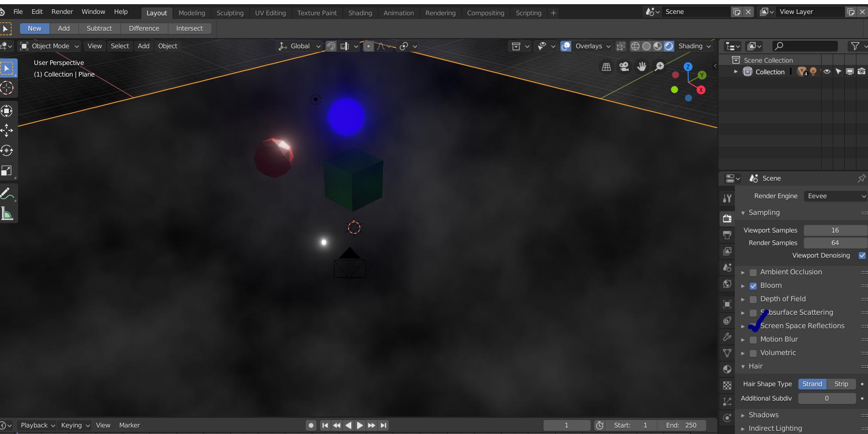
Task: Uncheck Viewport Denoising
Action: pos(862,255)
